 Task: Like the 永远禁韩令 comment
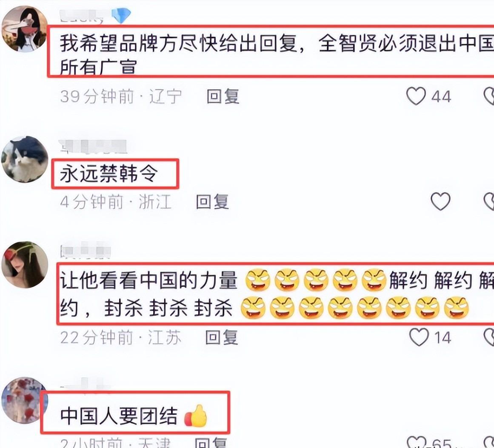coord(440,201)
